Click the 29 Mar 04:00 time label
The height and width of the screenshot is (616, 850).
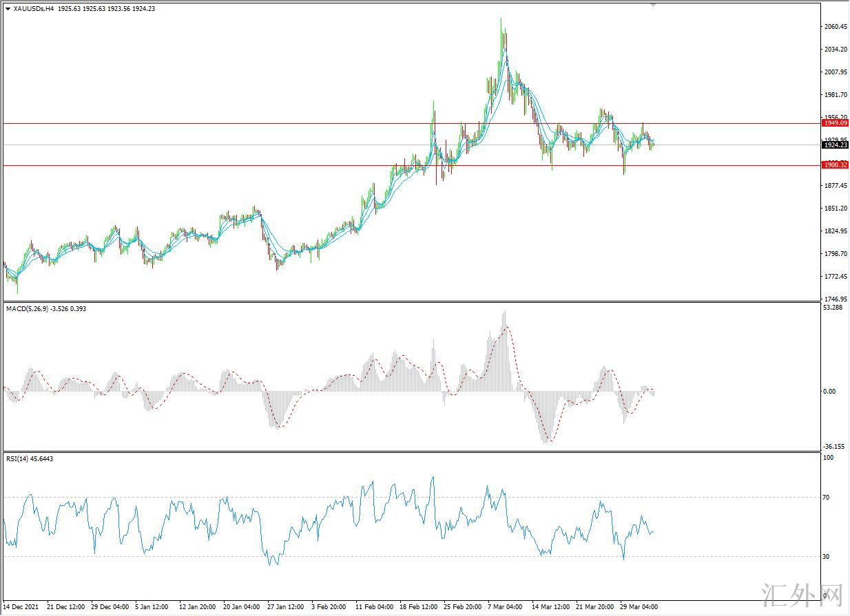click(640, 608)
